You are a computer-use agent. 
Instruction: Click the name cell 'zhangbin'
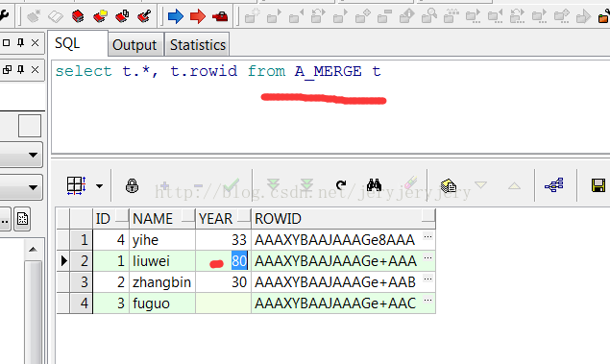(x=162, y=282)
